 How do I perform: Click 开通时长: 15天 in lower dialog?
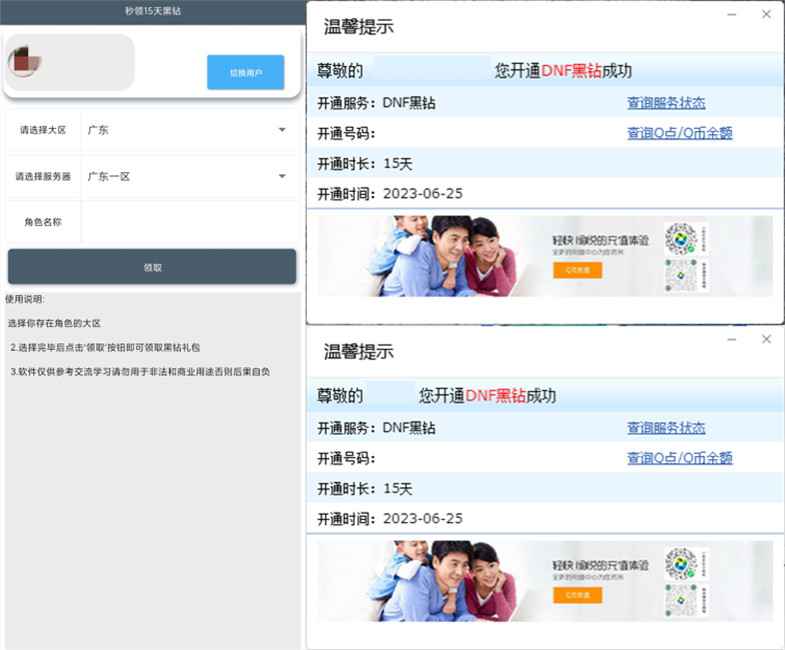[364, 489]
